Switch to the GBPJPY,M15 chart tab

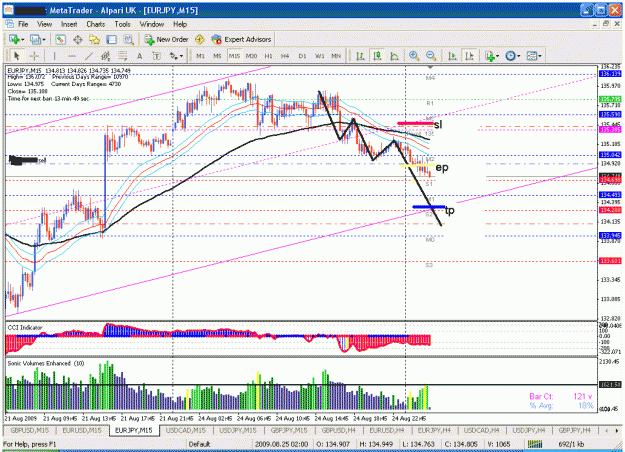point(289,430)
